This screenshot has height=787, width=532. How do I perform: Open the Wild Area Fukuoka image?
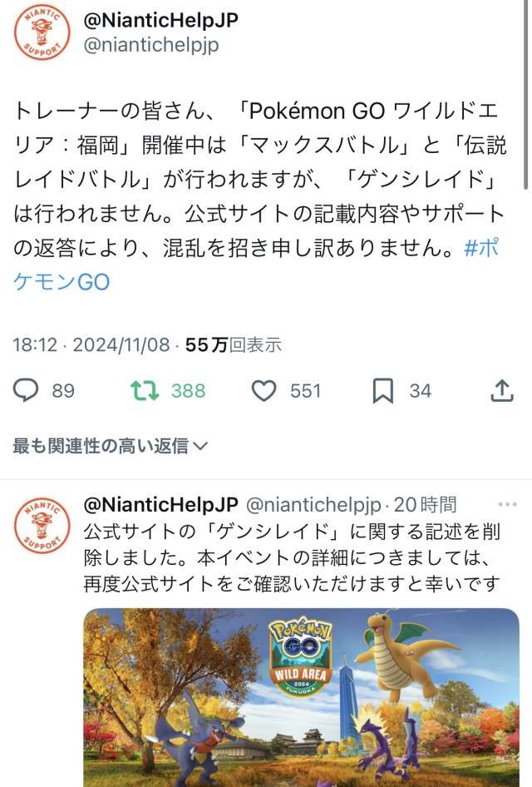click(x=302, y=697)
